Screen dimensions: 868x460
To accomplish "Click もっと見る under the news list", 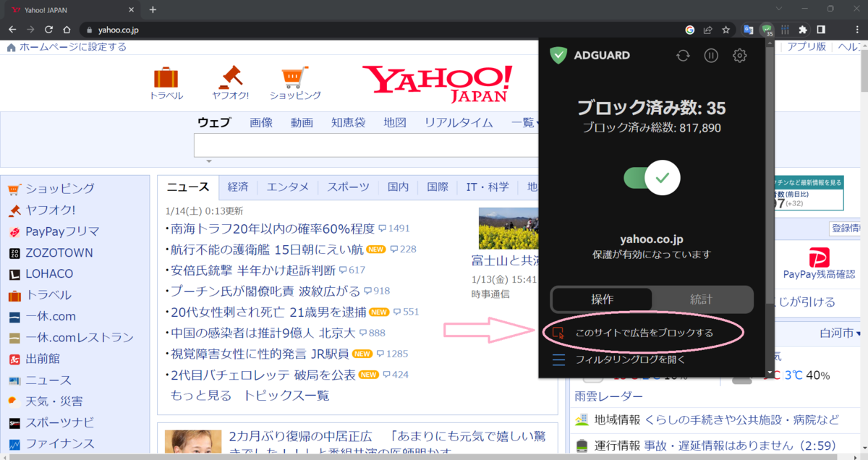I will point(200,396).
